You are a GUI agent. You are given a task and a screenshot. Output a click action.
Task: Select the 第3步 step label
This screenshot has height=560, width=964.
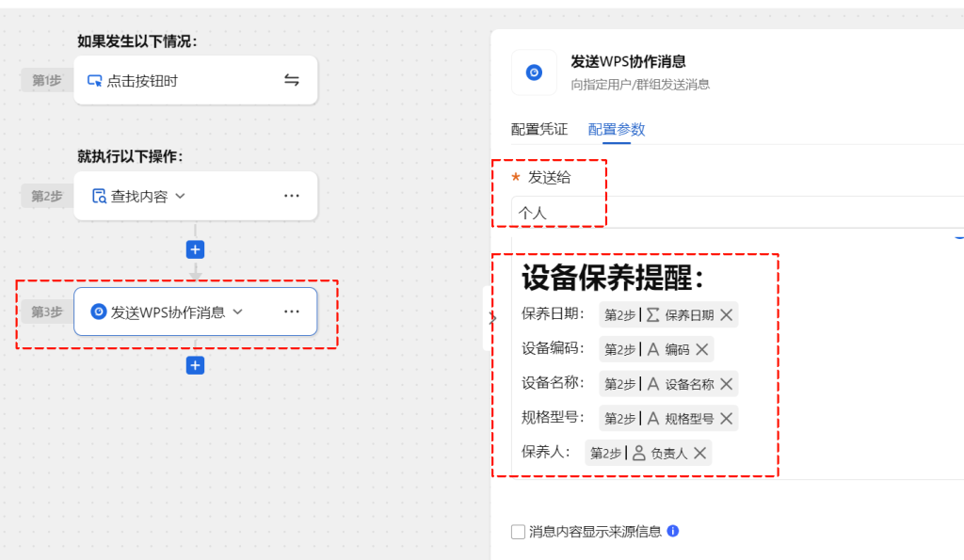pos(47,311)
